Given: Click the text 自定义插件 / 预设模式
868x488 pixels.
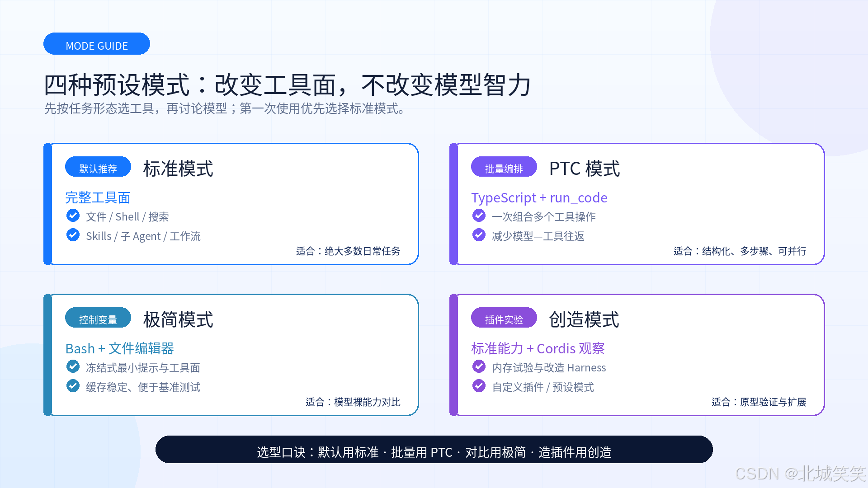Looking at the screenshot, I should click(x=543, y=387).
